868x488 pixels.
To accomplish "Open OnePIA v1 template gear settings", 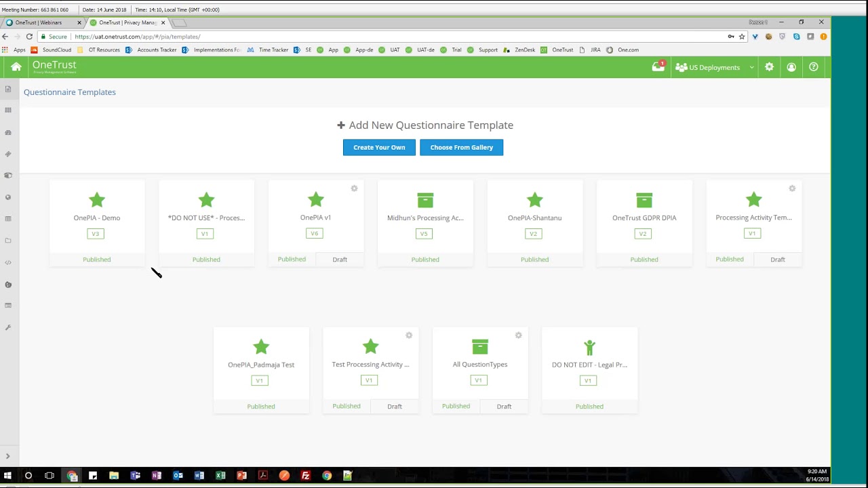I will click(354, 188).
